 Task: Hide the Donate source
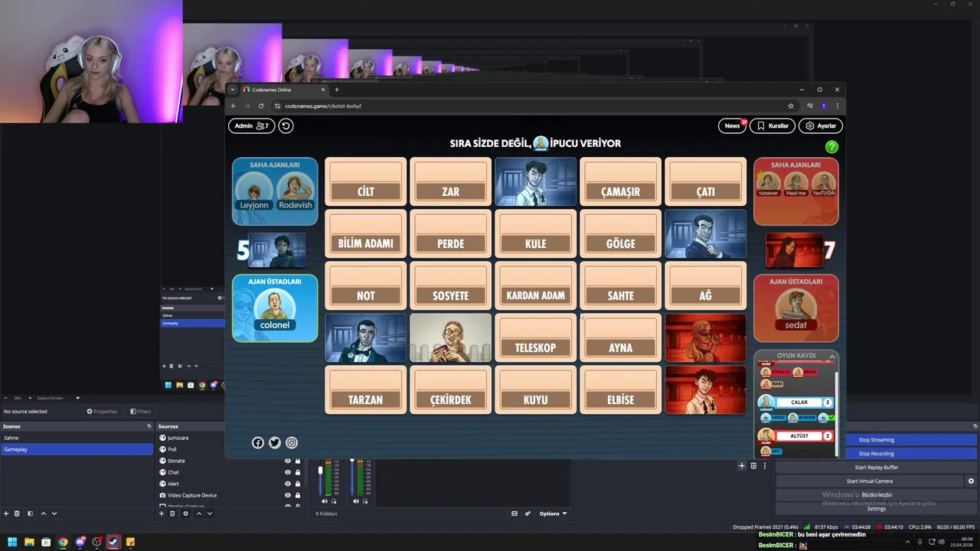tap(288, 461)
